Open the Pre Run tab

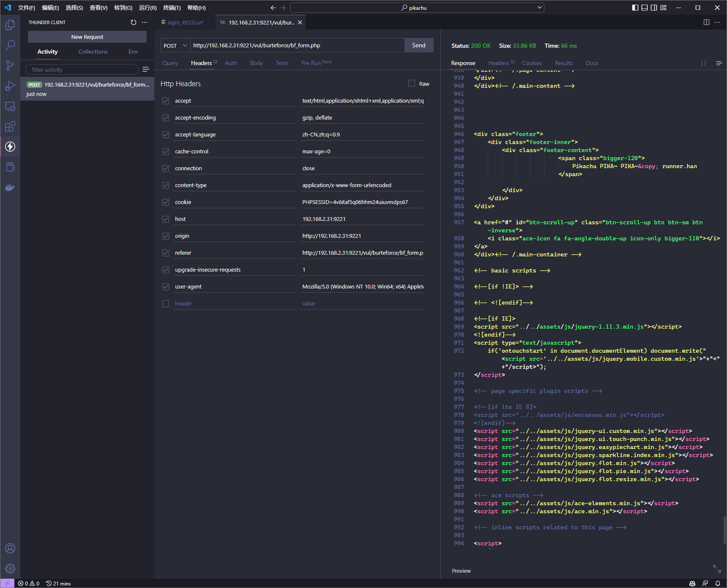pyautogui.click(x=316, y=63)
